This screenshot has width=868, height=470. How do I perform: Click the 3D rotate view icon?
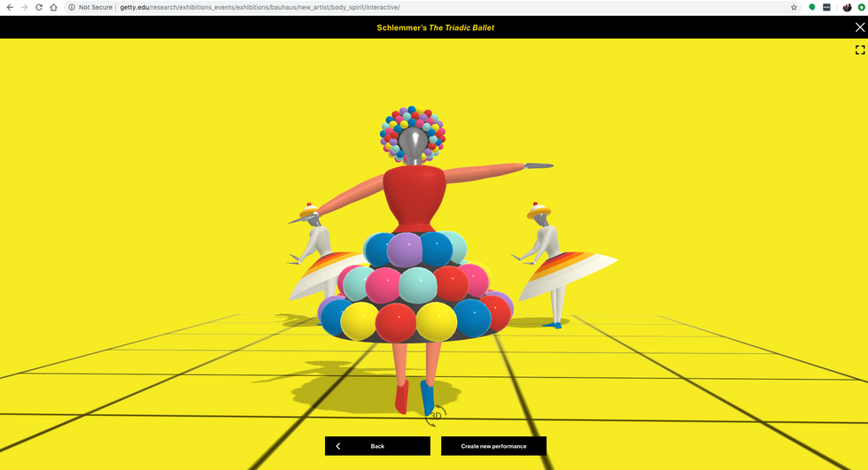coord(436,416)
